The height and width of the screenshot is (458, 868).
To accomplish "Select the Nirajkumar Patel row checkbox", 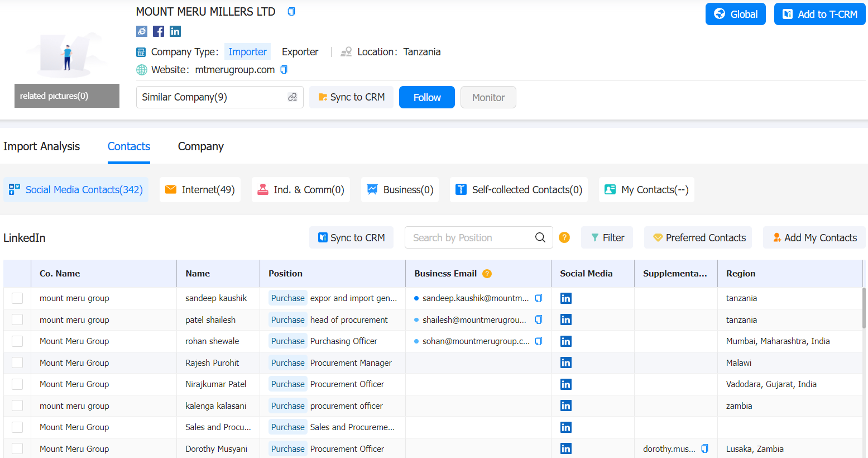I will 17,384.
